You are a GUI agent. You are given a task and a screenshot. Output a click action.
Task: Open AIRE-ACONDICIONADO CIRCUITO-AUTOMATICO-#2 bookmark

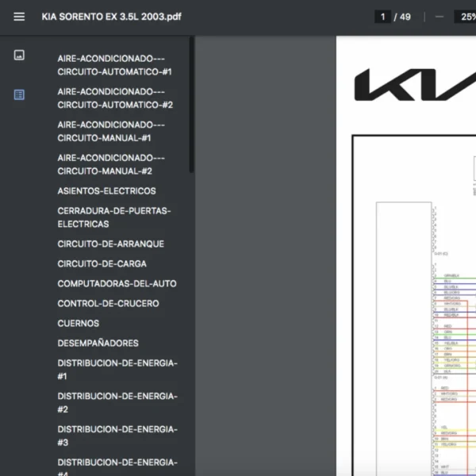pos(115,98)
